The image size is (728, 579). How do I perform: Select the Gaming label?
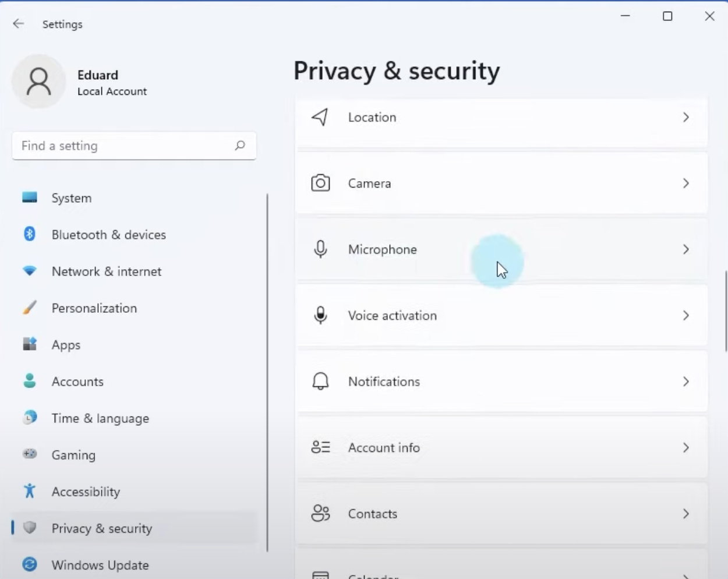[x=73, y=455]
